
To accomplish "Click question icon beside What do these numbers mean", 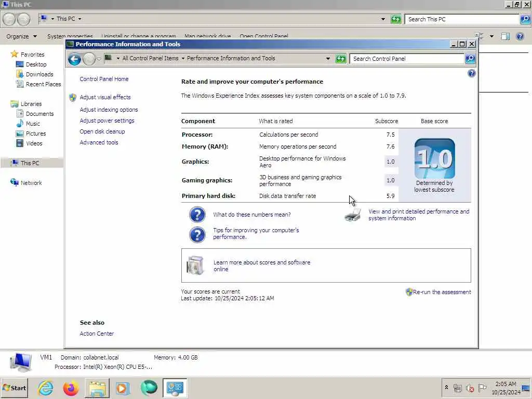I will pos(197,215).
